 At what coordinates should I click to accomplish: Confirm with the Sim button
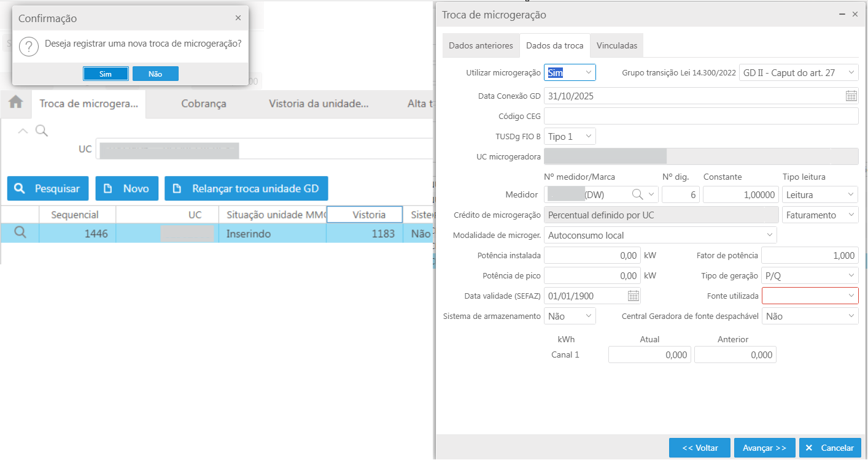click(x=106, y=74)
